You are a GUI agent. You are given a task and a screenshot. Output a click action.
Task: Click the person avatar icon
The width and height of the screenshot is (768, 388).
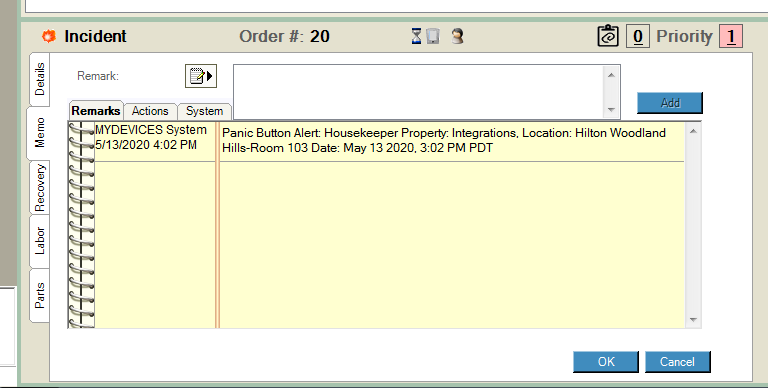point(457,36)
